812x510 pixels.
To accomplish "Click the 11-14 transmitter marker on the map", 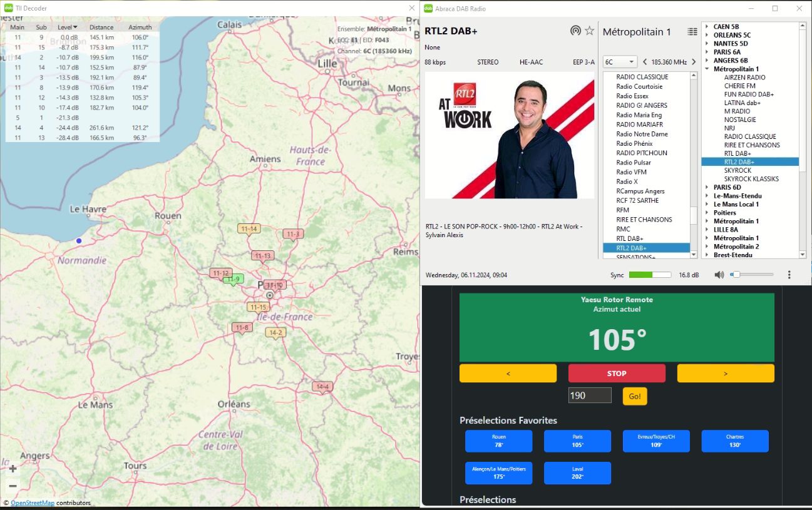I will pyautogui.click(x=249, y=230).
